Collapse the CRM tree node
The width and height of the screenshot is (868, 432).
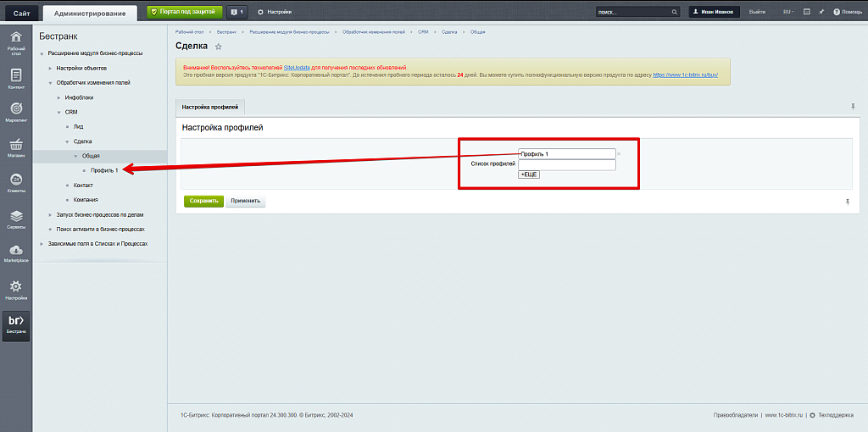59,112
